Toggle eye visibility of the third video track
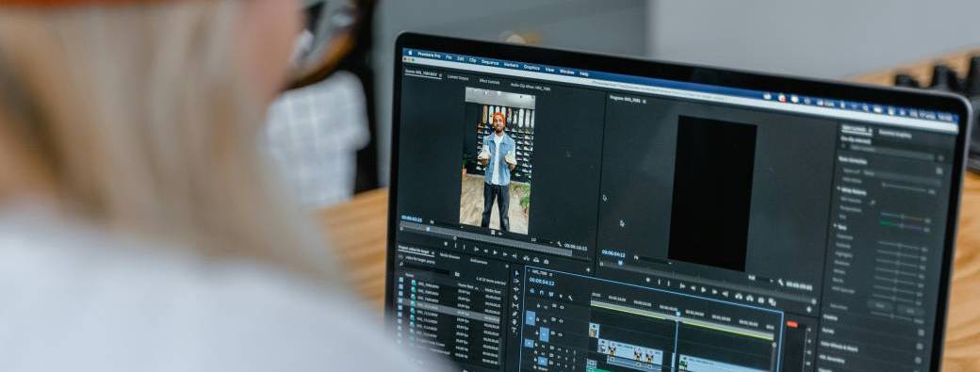The width and height of the screenshot is (980, 372). [560, 335]
